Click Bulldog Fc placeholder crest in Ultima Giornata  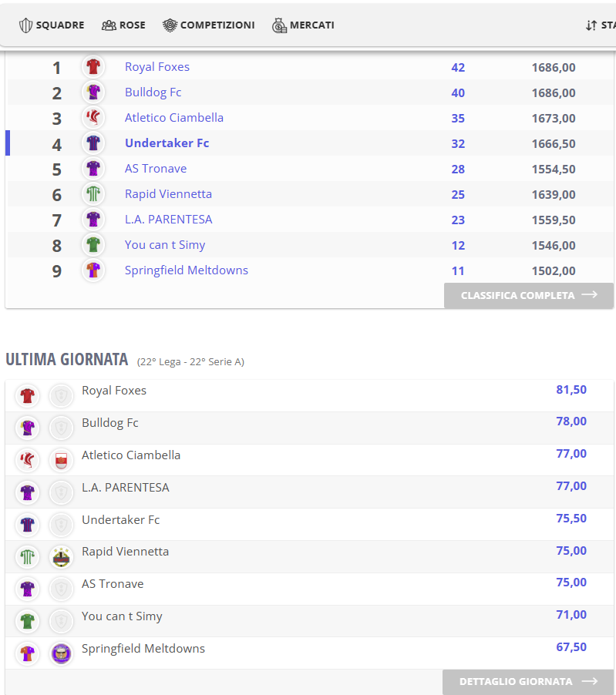pyautogui.click(x=61, y=428)
